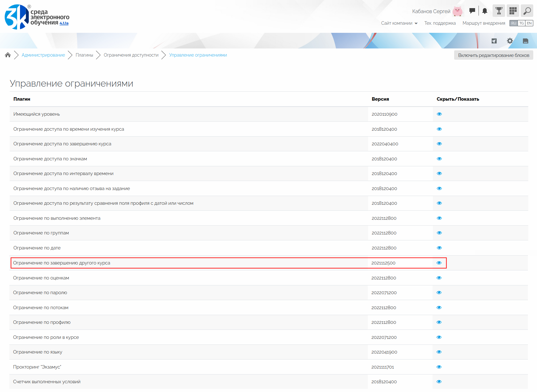This screenshot has height=392, width=537.
Task: Click the magnifier search icon
Action: click(x=527, y=11)
